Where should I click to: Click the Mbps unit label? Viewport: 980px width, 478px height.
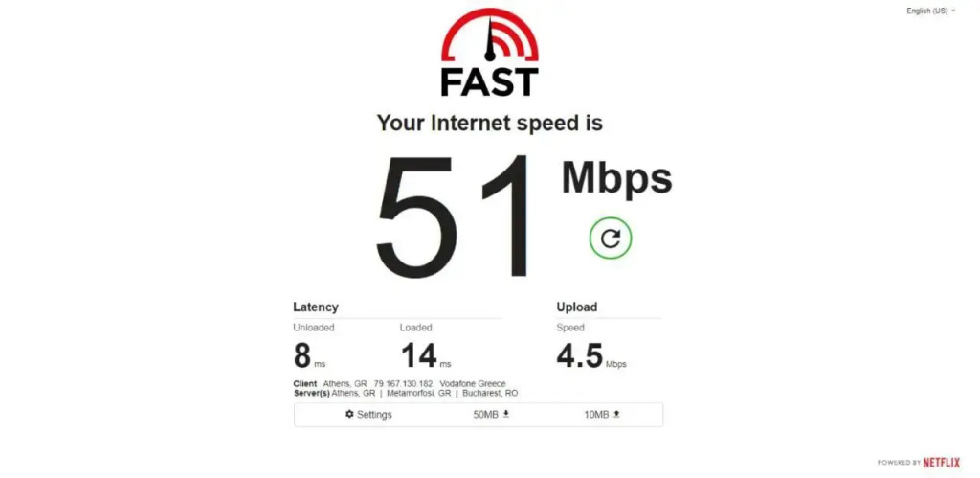pyautogui.click(x=617, y=180)
